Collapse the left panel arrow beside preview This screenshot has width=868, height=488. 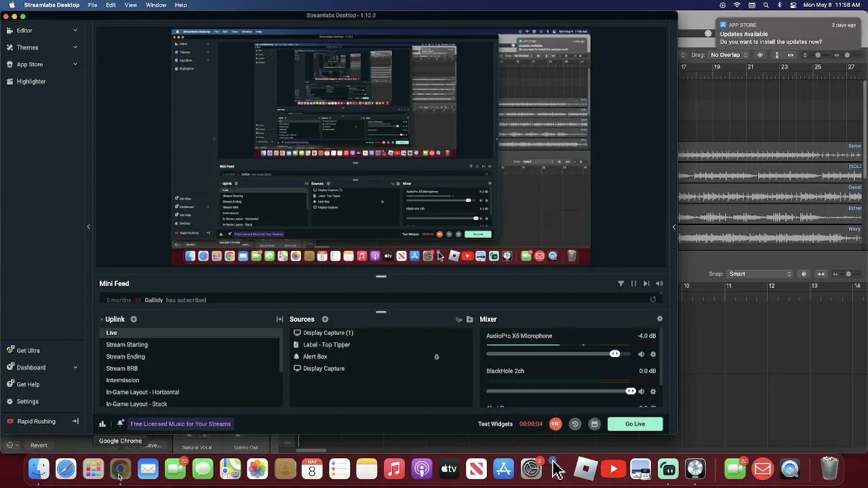coord(88,226)
